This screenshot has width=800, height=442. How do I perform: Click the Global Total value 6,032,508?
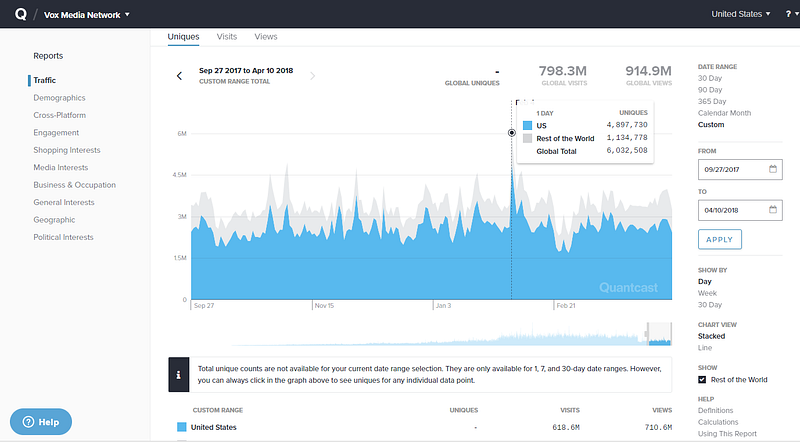627,151
